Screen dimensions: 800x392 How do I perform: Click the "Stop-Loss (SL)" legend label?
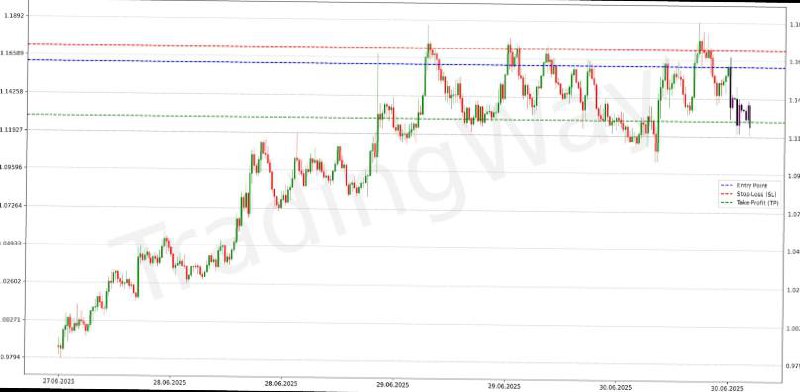click(756, 194)
